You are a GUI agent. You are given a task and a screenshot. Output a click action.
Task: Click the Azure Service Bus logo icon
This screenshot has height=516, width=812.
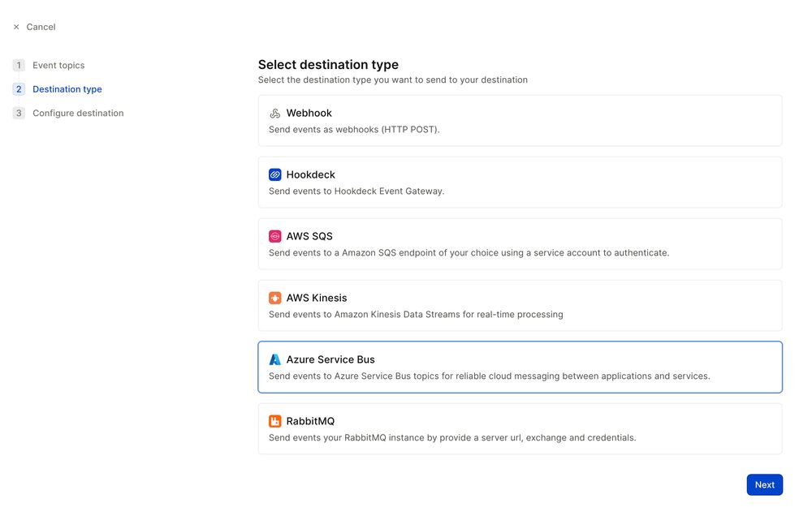275,359
